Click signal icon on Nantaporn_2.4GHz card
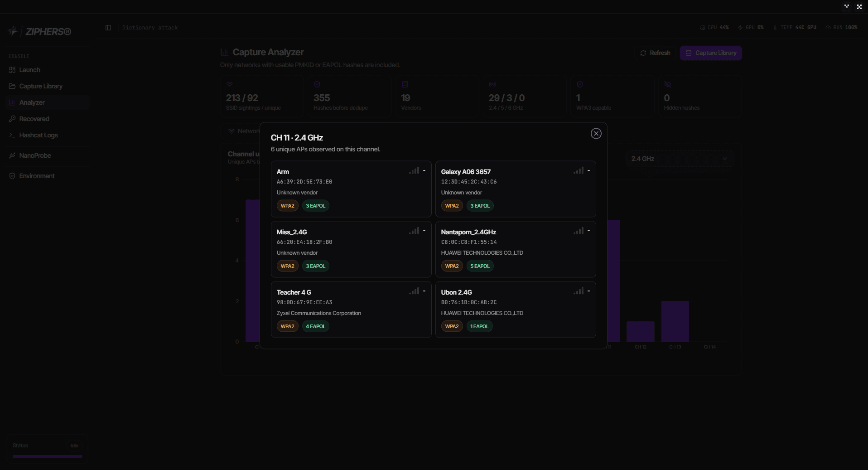Image resolution: width=868 pixels, height=470 pixels. [579, 231]
